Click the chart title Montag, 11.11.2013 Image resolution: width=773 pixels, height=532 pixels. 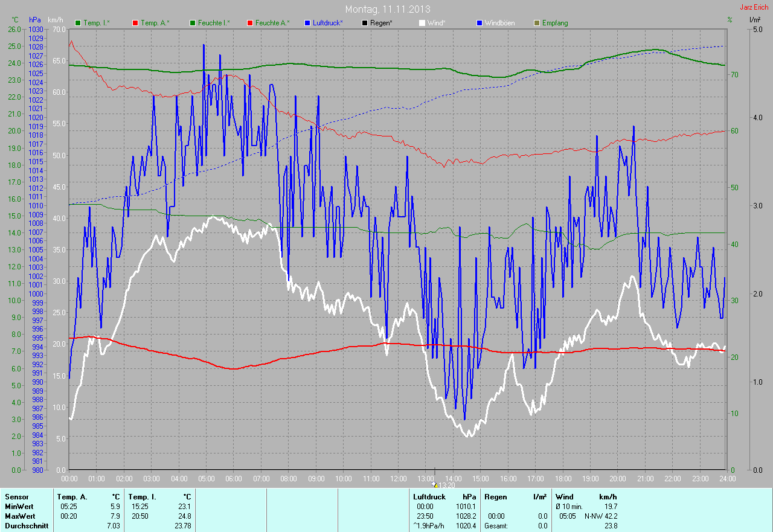[x=386, y=9]
